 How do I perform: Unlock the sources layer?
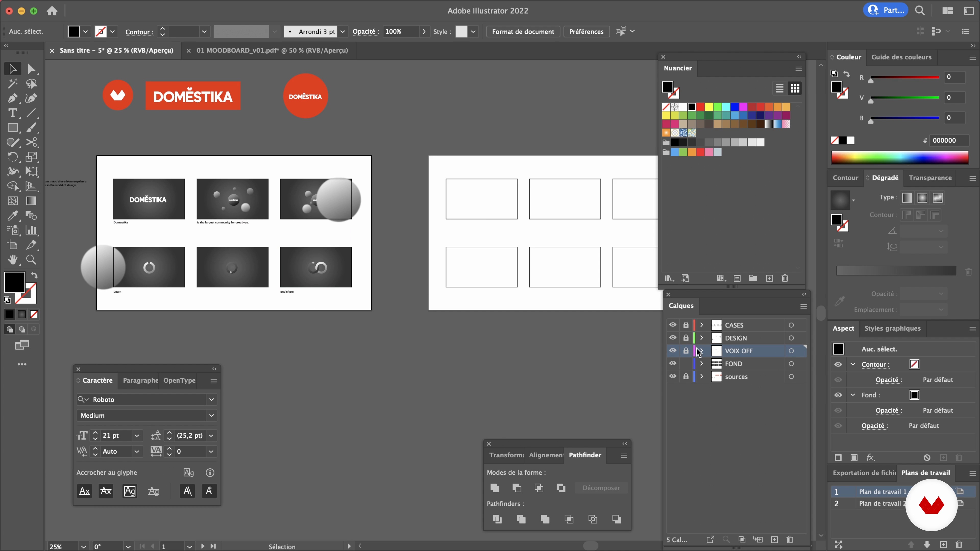[x=685, y=377]
